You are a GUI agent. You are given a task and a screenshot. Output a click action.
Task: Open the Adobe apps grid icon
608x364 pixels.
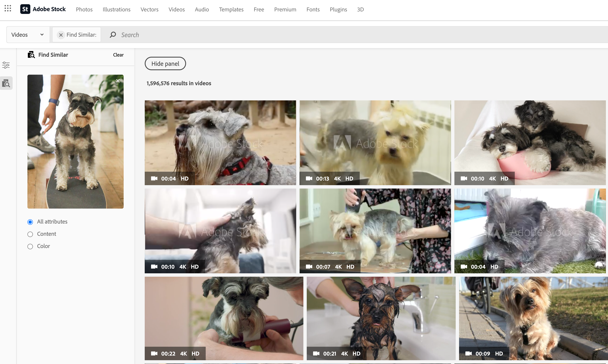point(8,9)
